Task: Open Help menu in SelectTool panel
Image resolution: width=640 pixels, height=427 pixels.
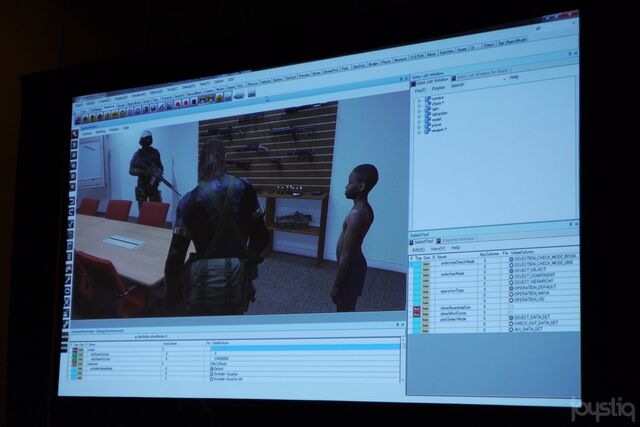Action: [x=455, y=248]
